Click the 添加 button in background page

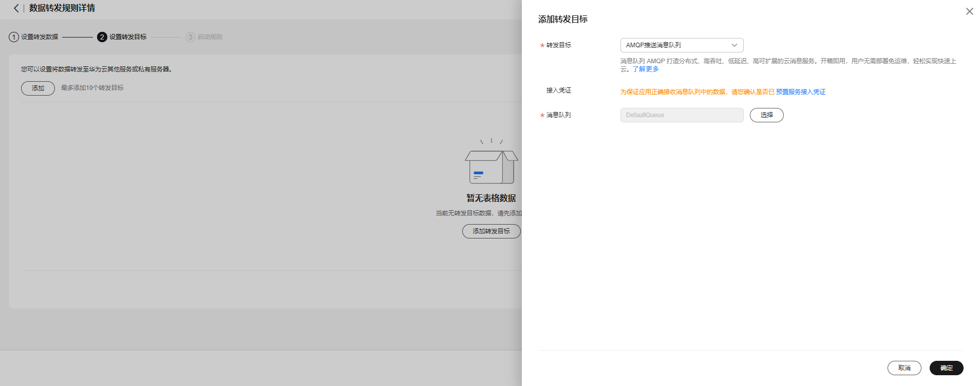tap(38, 88)
